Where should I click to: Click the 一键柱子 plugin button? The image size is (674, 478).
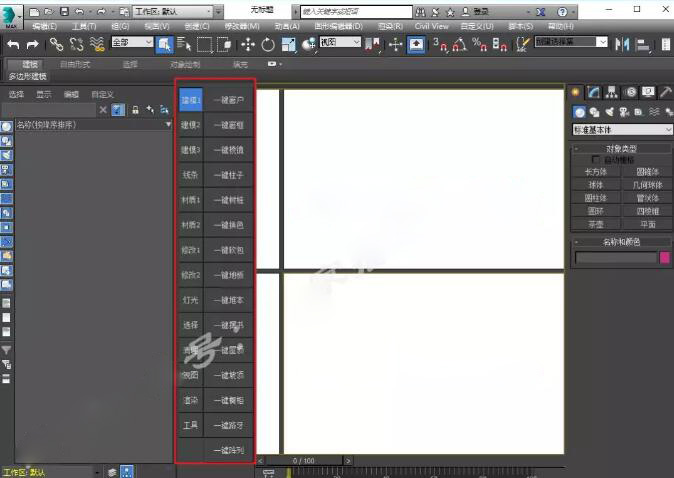point(228,175)
